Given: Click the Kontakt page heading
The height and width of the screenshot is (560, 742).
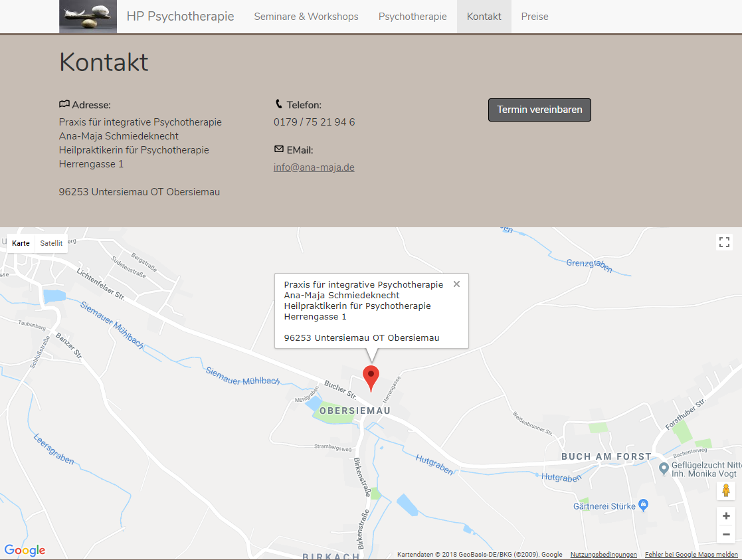Looking at the screenshot, I should 104,62.
